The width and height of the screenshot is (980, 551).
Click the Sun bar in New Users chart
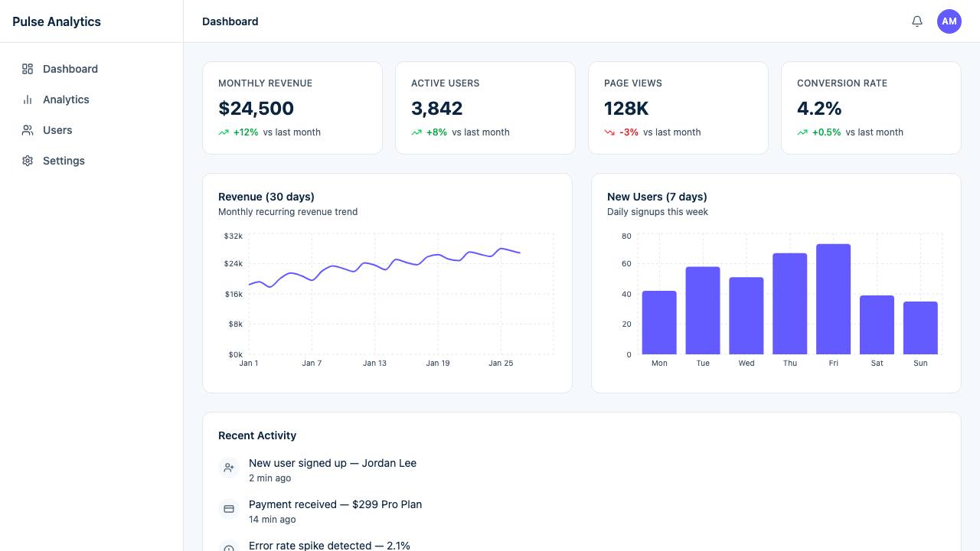(x=920, y=328)
